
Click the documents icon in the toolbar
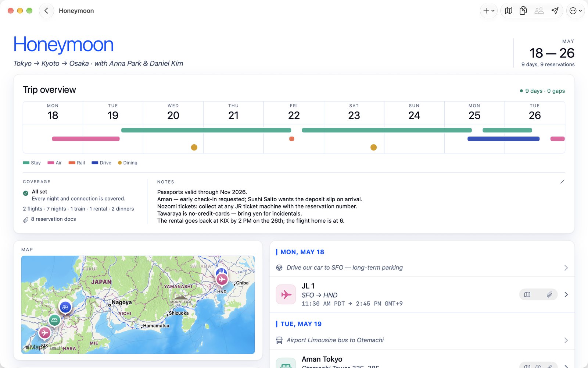(x=523, y=11)
